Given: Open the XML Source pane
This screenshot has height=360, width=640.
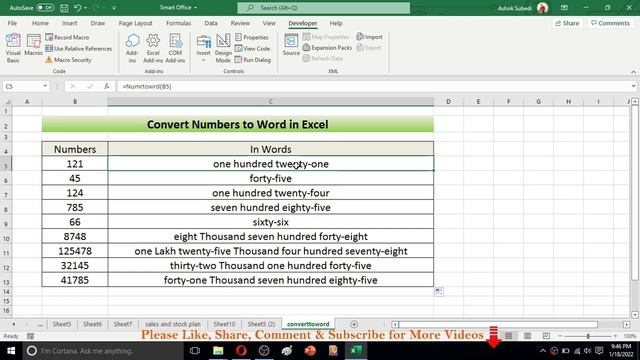Looking at the screenshot, I should [x=291, y=45].
